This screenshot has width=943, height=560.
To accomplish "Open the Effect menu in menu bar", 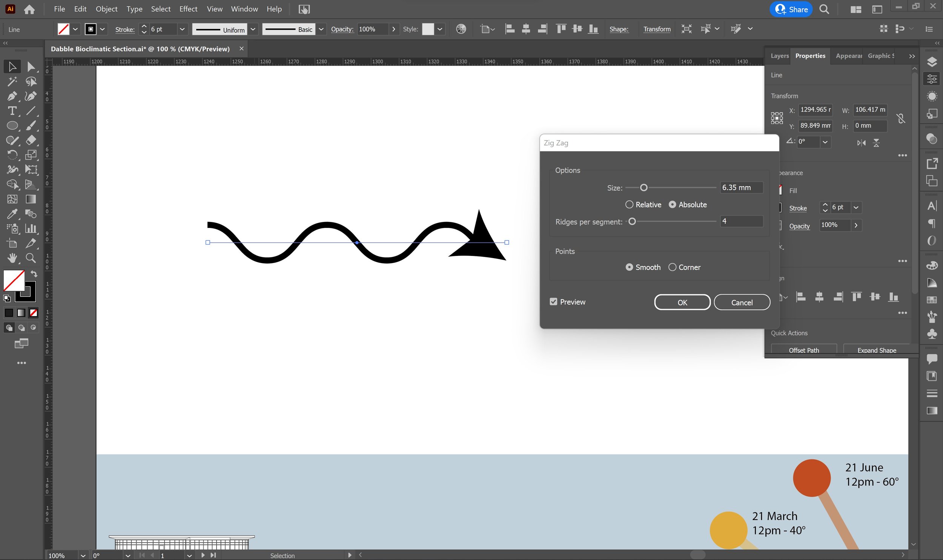I will point(187,9).
